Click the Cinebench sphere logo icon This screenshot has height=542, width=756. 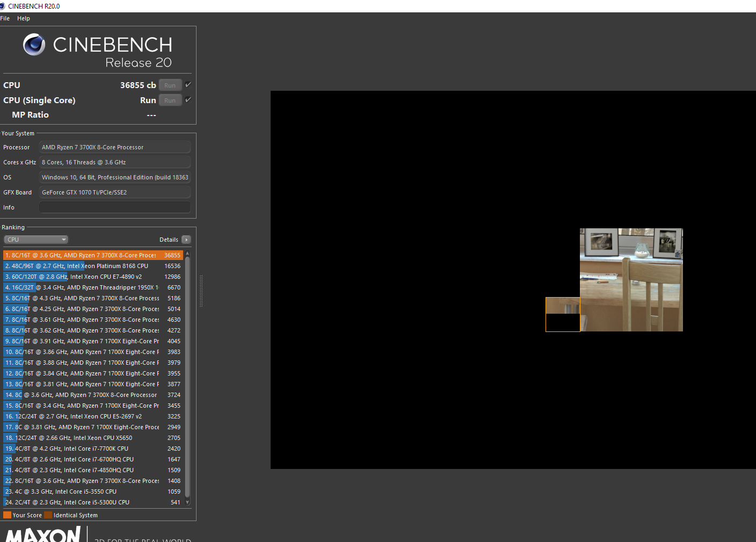34,45
